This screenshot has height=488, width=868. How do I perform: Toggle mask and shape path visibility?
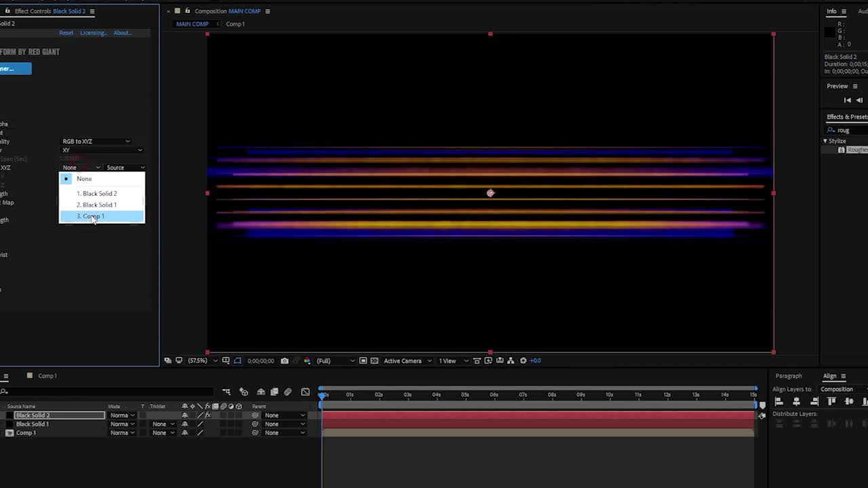[237, 361]
